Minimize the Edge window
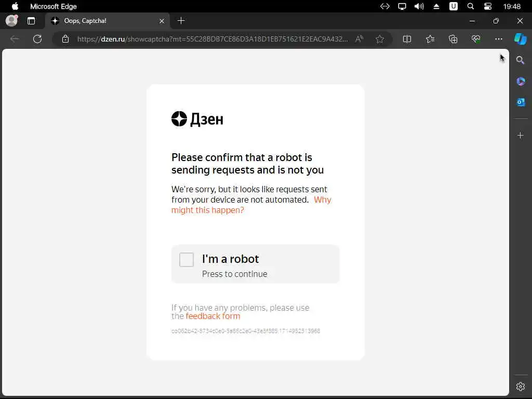Viewport: 532px width, 399px height. click(x=472, y=21)
